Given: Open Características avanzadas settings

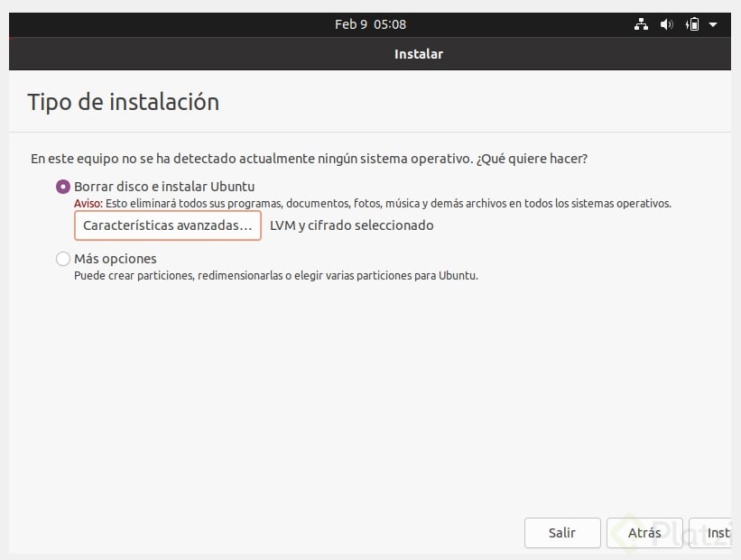Looking at the screenshot, I should click(168, 225).
